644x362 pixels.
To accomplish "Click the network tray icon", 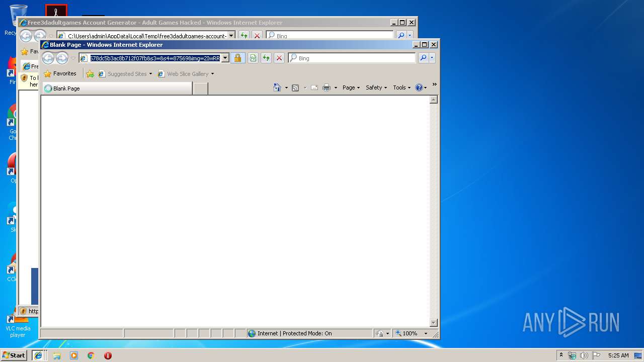I will coord(572,355).
